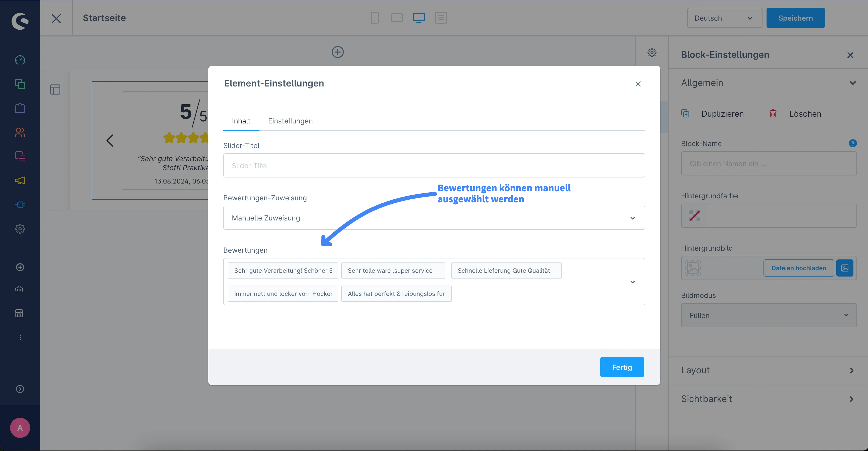Switch to form view icon
Image resolution: width=868 pixels, height=451 pixels.
point(441,18)
